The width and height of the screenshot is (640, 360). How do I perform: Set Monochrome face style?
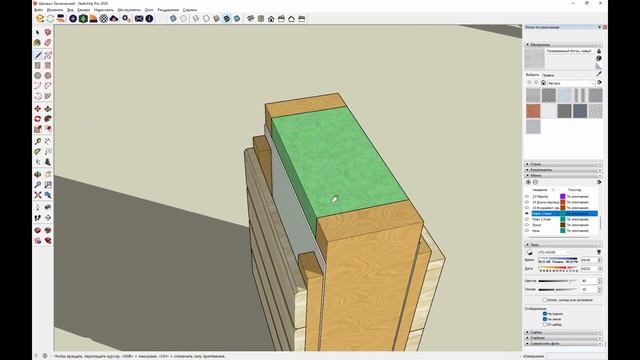pos(237,19)
